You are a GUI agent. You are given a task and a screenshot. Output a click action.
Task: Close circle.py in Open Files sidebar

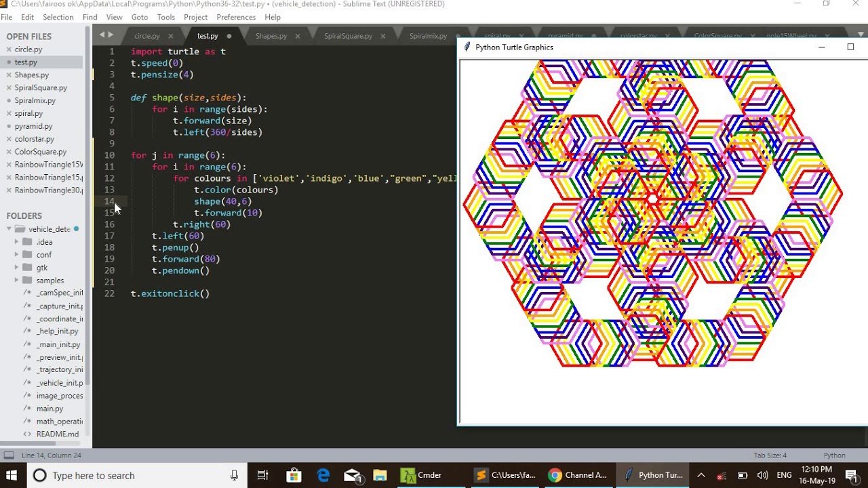tap(9, 49)
